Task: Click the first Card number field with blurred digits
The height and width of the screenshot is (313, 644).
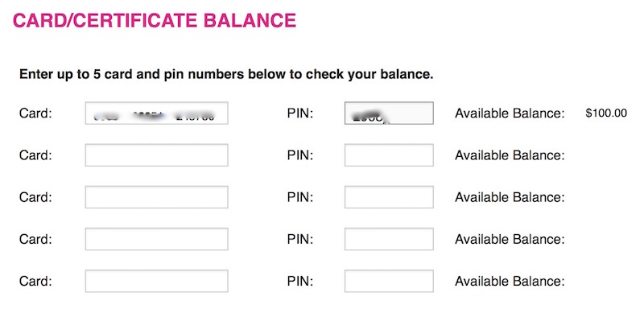Action: pos(156,113)
